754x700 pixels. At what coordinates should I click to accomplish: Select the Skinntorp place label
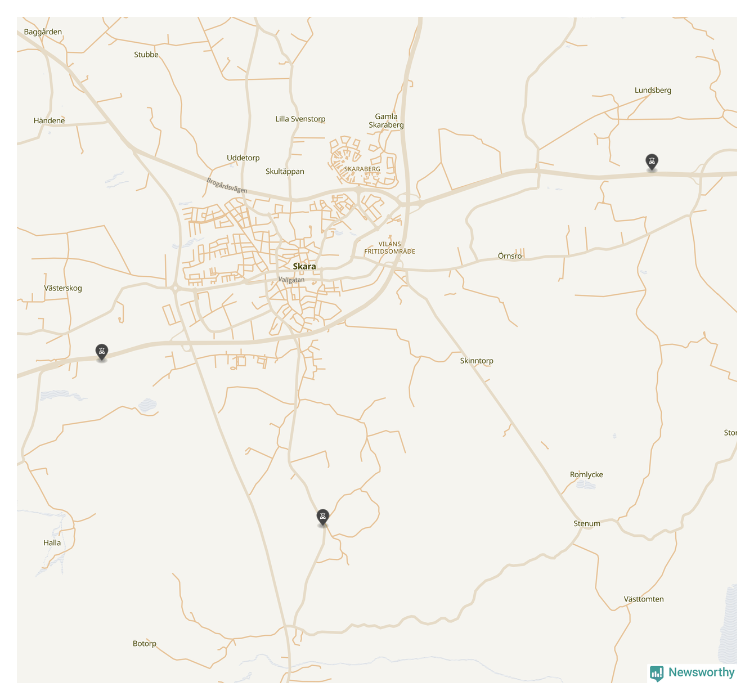[x=477, y=361]
